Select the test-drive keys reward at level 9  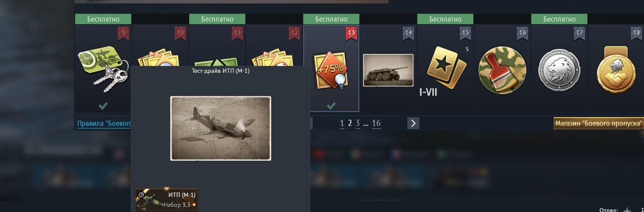tap(103, 68)
